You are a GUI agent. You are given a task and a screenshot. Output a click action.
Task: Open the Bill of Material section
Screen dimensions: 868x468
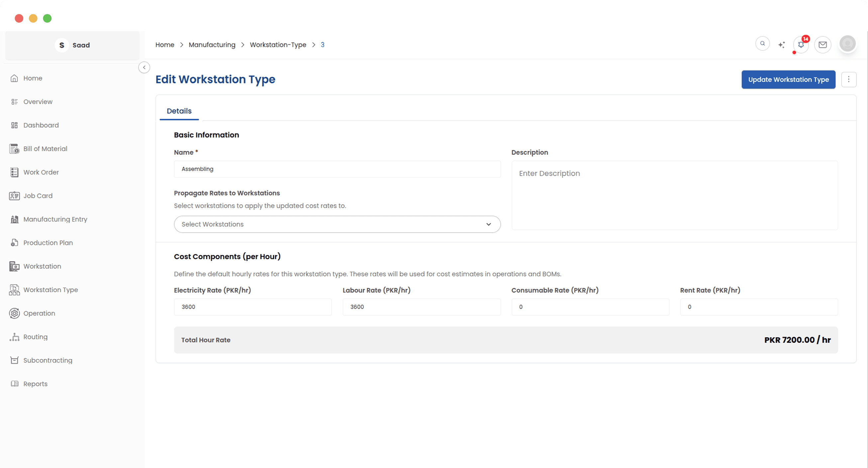point(14,149)
